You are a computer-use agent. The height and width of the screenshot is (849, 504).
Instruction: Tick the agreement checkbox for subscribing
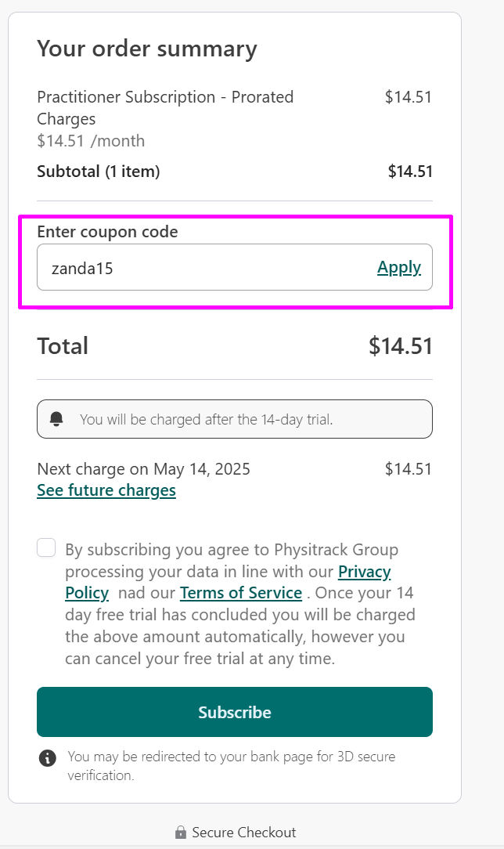pos(46,547)
